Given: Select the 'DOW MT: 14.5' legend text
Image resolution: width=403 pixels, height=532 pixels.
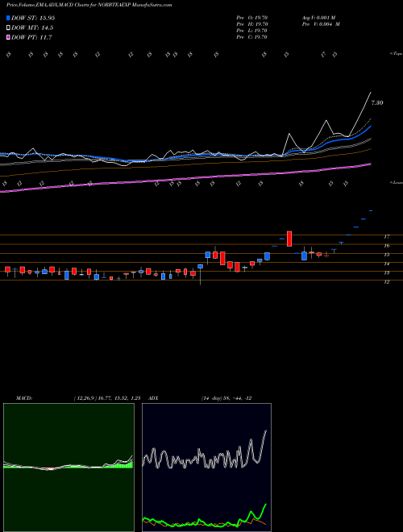Looking at the screenshot, I should click(x=32, y=28).
